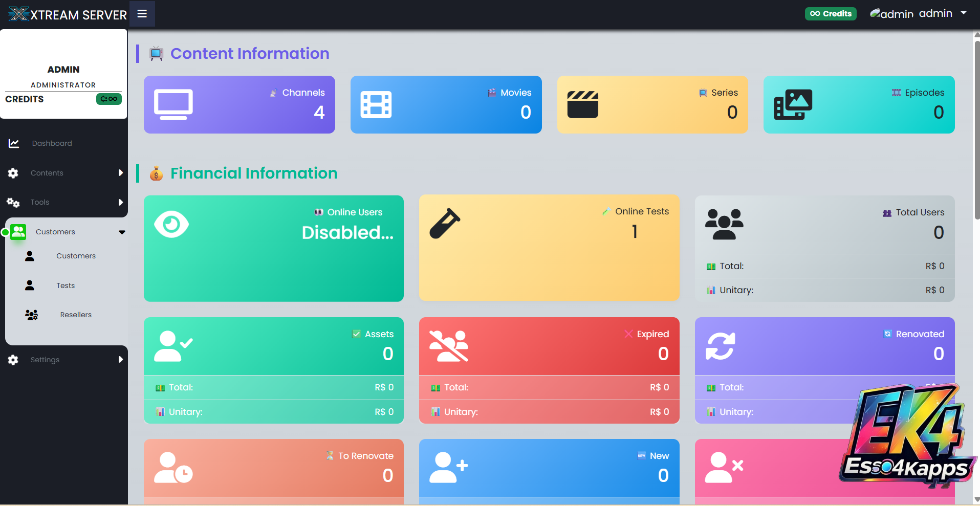The height and width of the screenshot is (506, 980).
Task: Click the Online Users eye icon
Action: pos(171,224)
